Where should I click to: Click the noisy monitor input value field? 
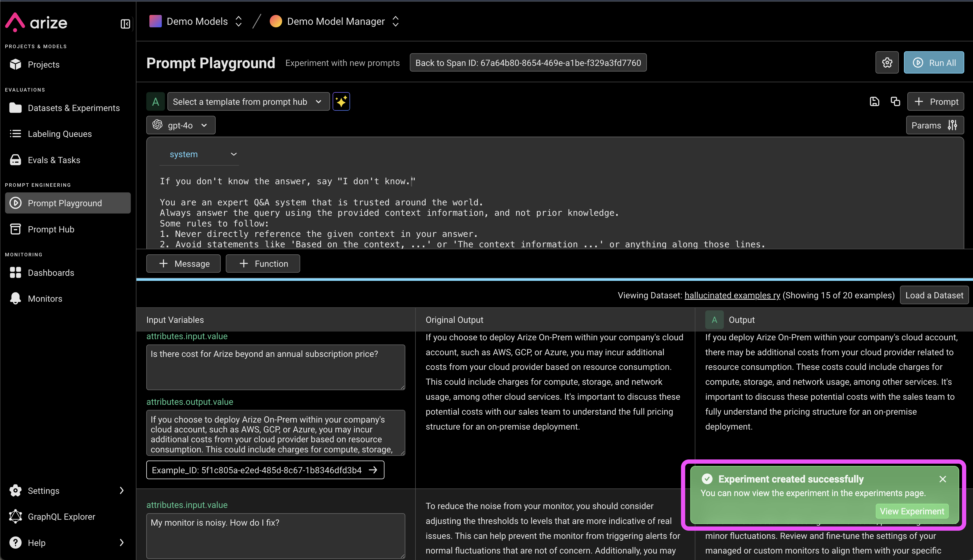click(x=275, y=536)
